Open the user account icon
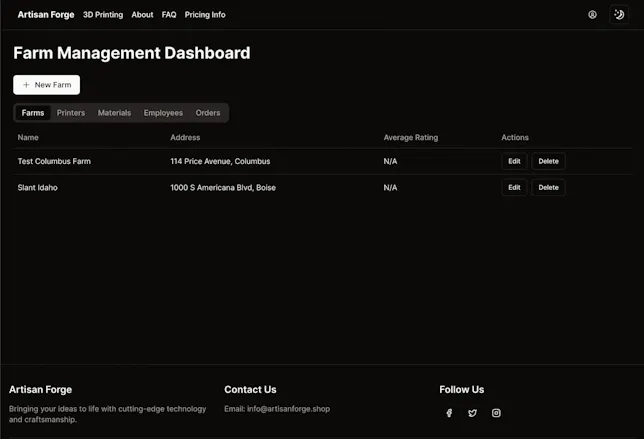 (x=592, y=15)
